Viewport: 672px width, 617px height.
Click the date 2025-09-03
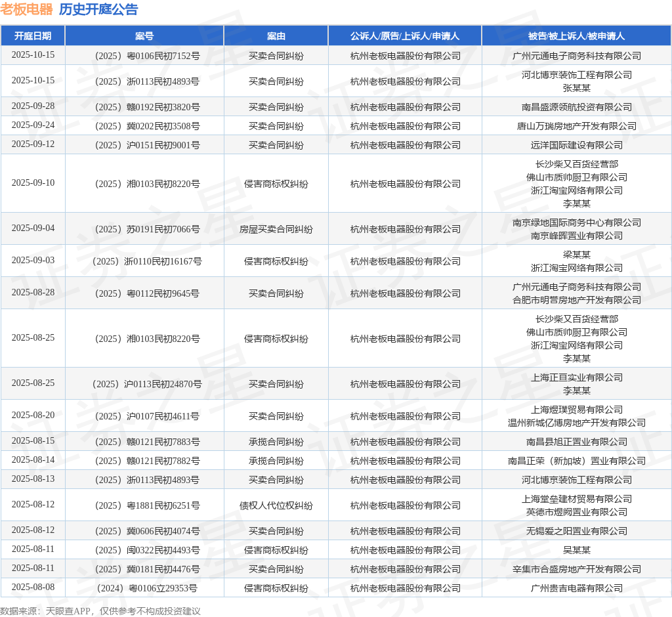coord(33,261)
